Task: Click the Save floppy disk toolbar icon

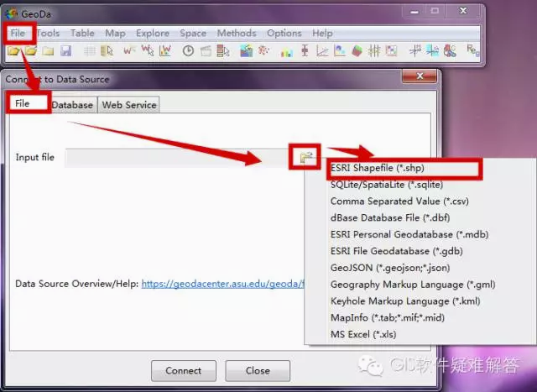Action: click(65, 51)
